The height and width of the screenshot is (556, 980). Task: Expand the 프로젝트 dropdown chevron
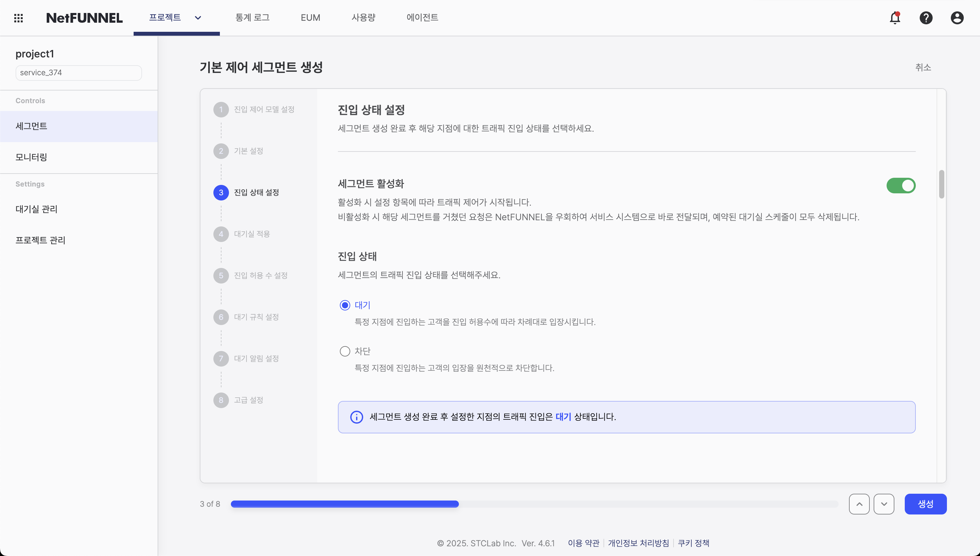point(198,18)
